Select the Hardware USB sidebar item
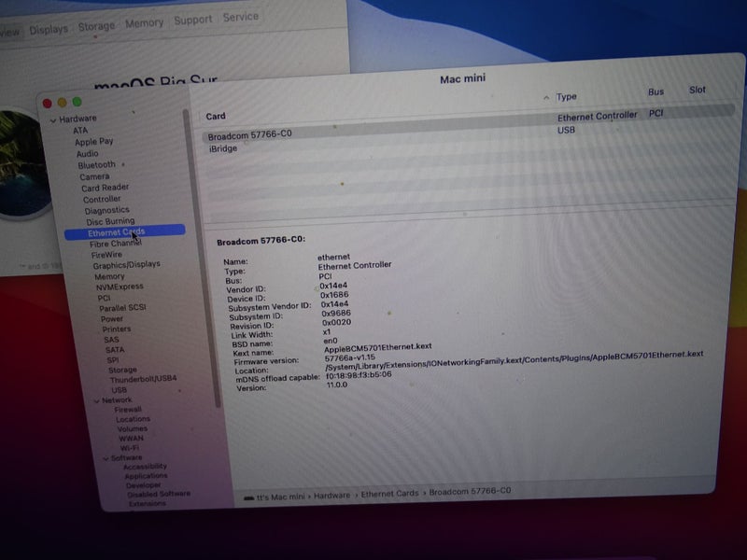Image resolution: width=747 pixels, height=560 pixels. point(119,390)
